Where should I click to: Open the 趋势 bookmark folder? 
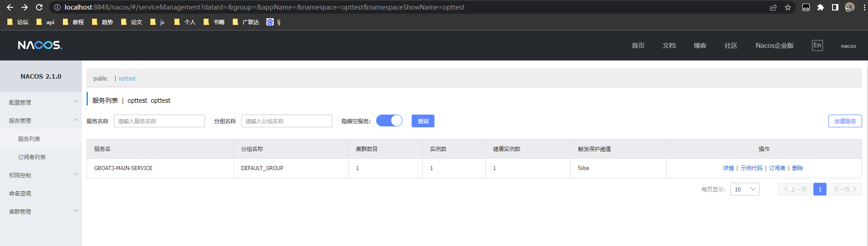pos(102,22)
